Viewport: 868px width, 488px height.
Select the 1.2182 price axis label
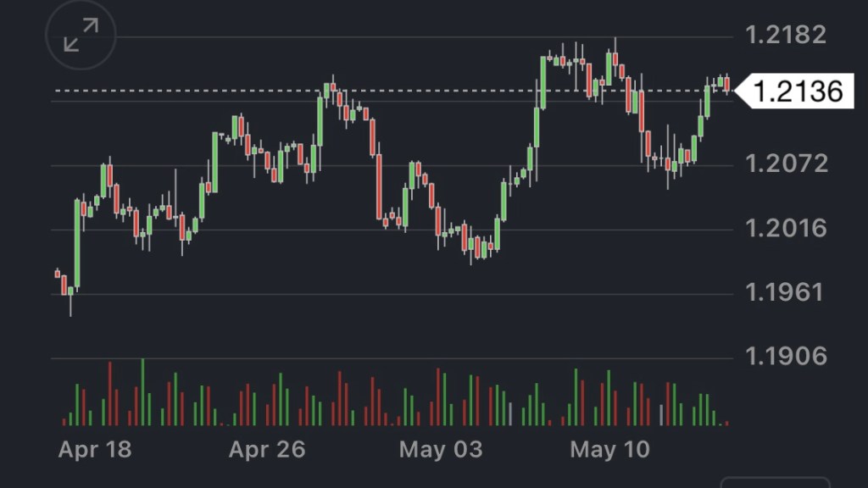coord(785,36)
